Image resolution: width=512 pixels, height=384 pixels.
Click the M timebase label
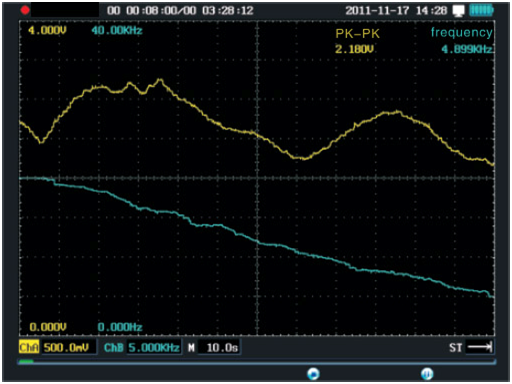tap(191, 348)
